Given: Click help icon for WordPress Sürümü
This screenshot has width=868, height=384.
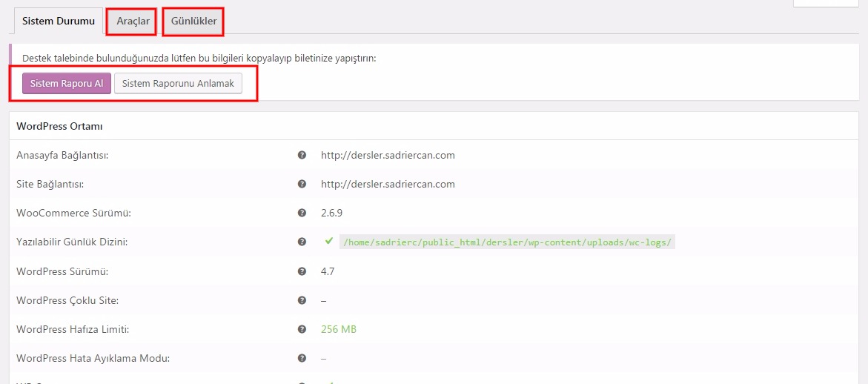Looking at the screenshot, I should point(302,271).
